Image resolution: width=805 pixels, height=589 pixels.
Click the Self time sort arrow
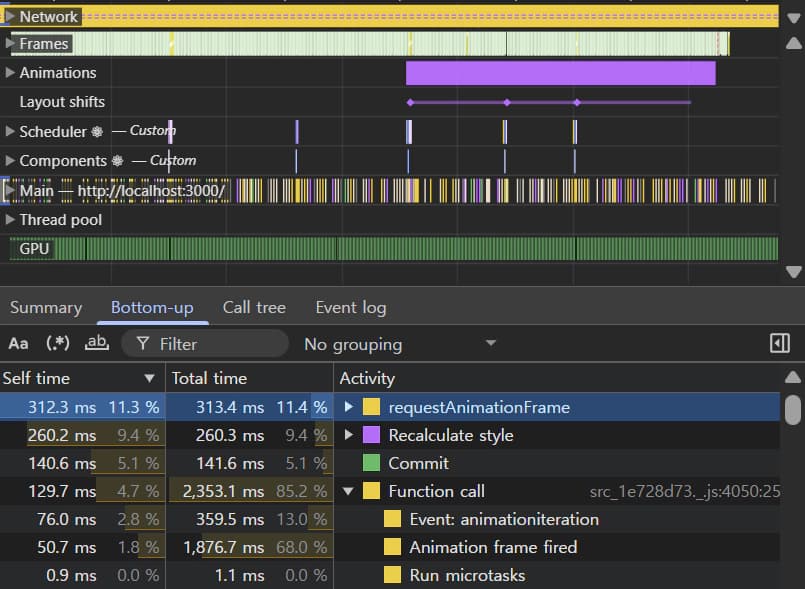pos(150,378)
